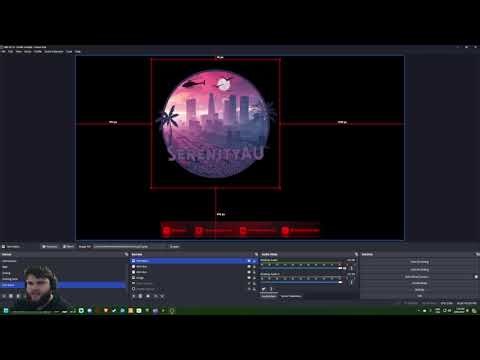The image size is (480, 360).
Task: Open the Windows Start menu
Action: [x=6, y=311]
